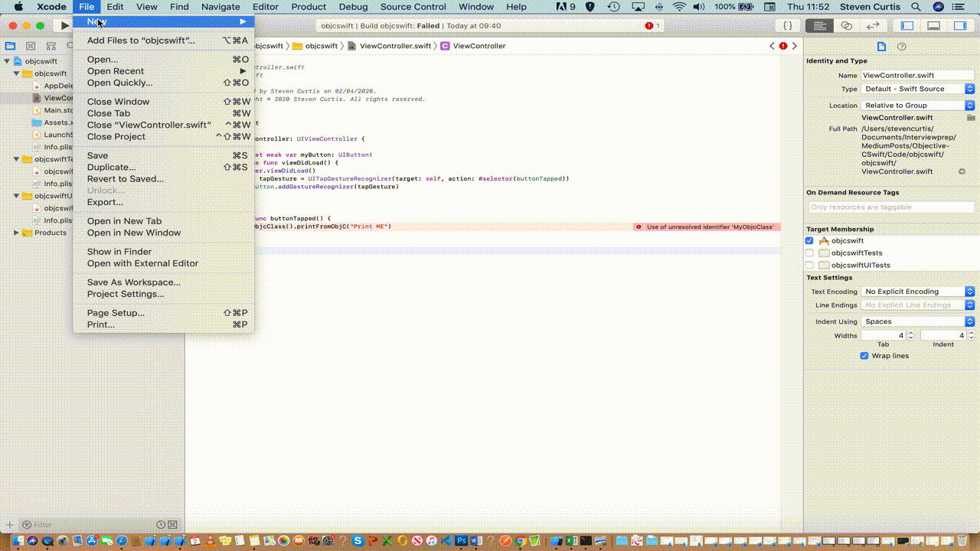Select Save in the File menu
Image resolution: width=980 pixels, height=551 pixels.
(163, 155)
